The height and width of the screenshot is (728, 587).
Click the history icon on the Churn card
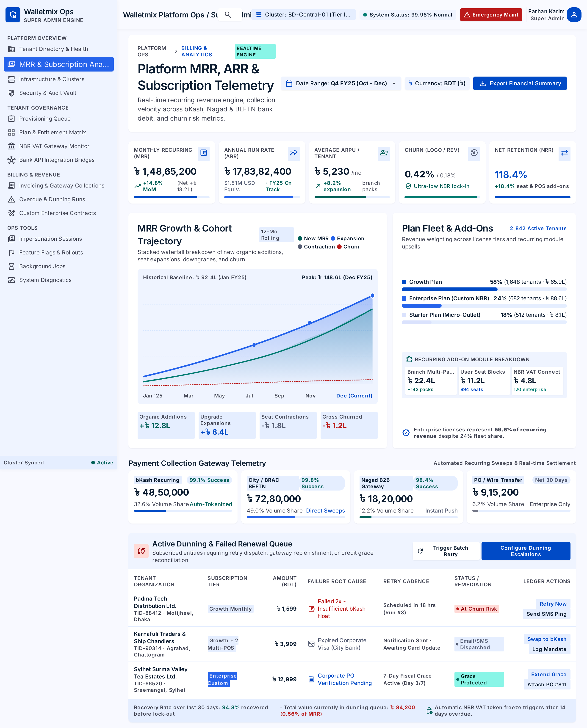474,153
